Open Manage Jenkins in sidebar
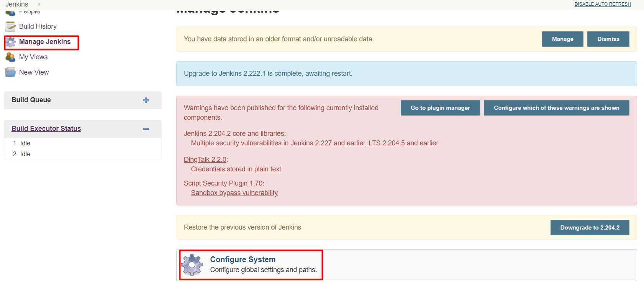The height and width of the screenshot is (282, 644). (45, 42)
